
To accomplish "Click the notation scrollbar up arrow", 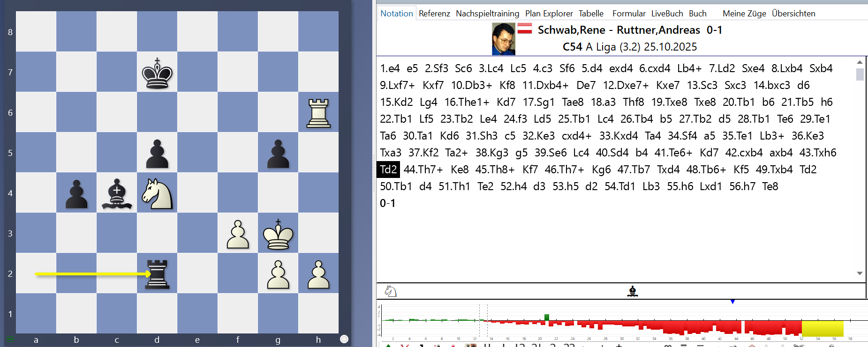I will click(860, 62).
